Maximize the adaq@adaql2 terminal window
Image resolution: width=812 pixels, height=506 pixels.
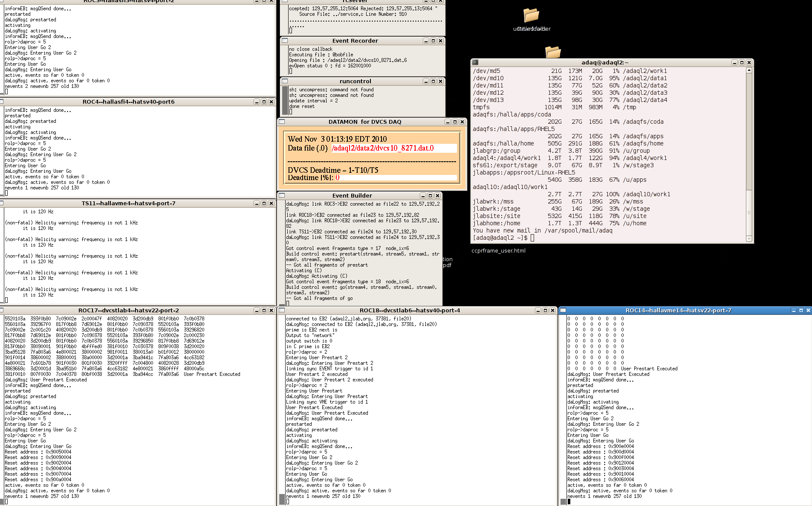point(742,62)
